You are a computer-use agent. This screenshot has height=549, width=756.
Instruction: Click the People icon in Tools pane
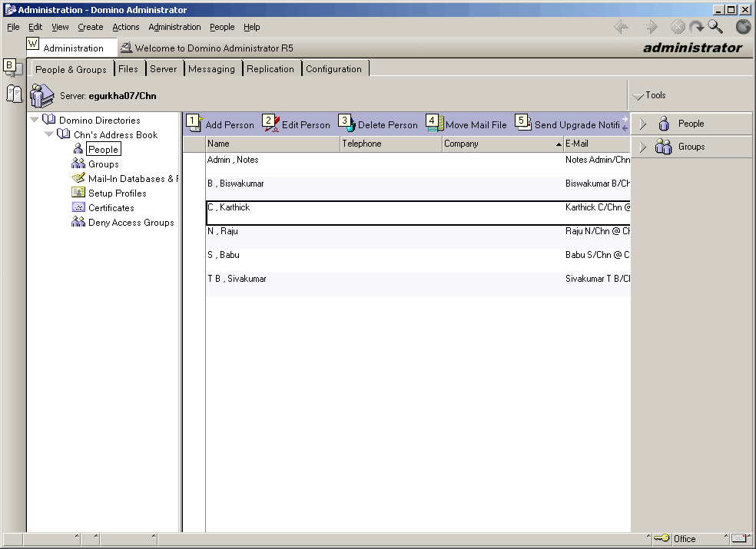[x=664, y=124]
